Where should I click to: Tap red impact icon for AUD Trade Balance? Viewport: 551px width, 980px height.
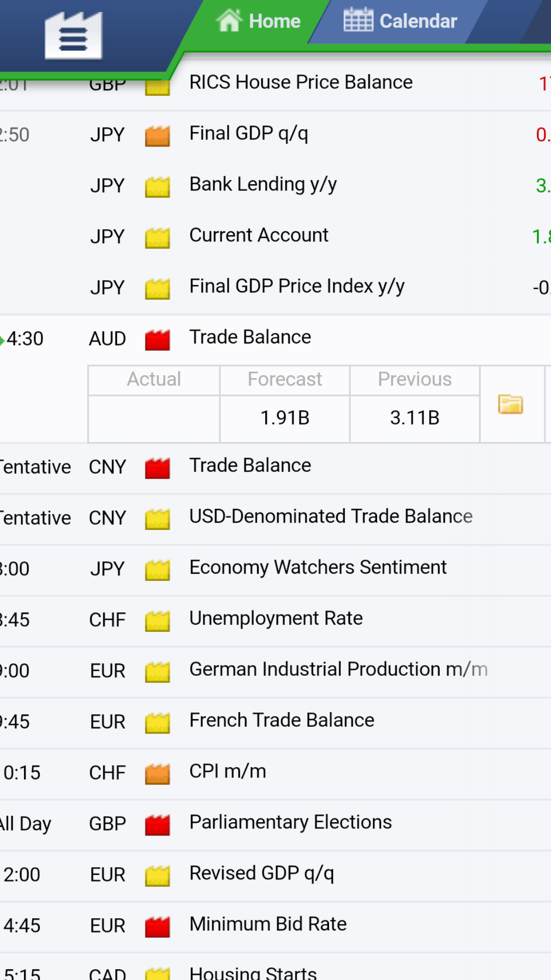pyautogui.click(x=157, y=339)
